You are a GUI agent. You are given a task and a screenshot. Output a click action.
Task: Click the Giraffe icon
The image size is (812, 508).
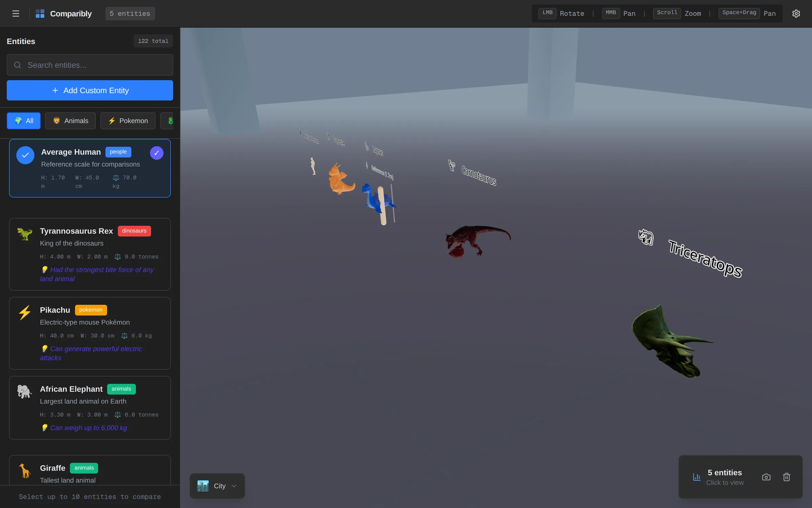point(24,470)
